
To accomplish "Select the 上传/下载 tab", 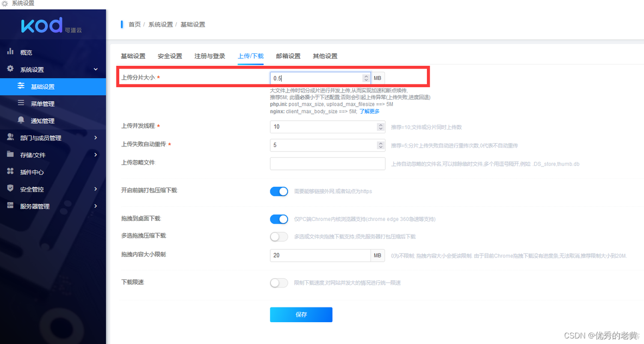I will 251,56.
